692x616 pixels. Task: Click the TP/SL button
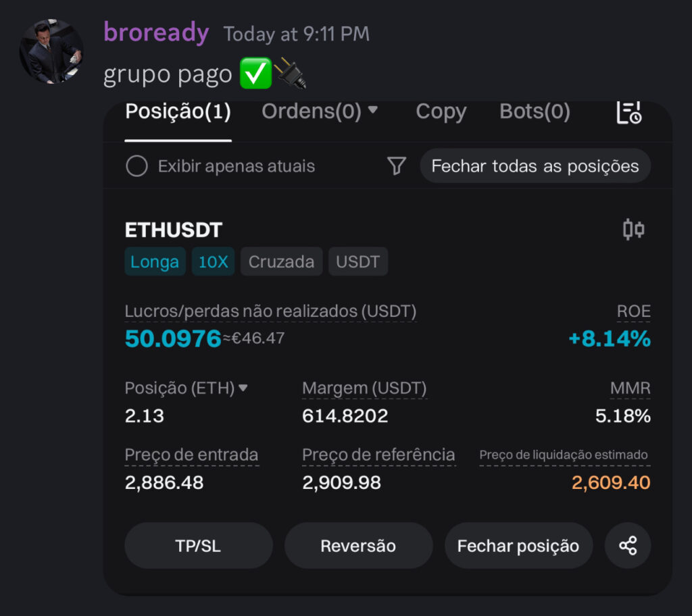[x=198, y=546]
